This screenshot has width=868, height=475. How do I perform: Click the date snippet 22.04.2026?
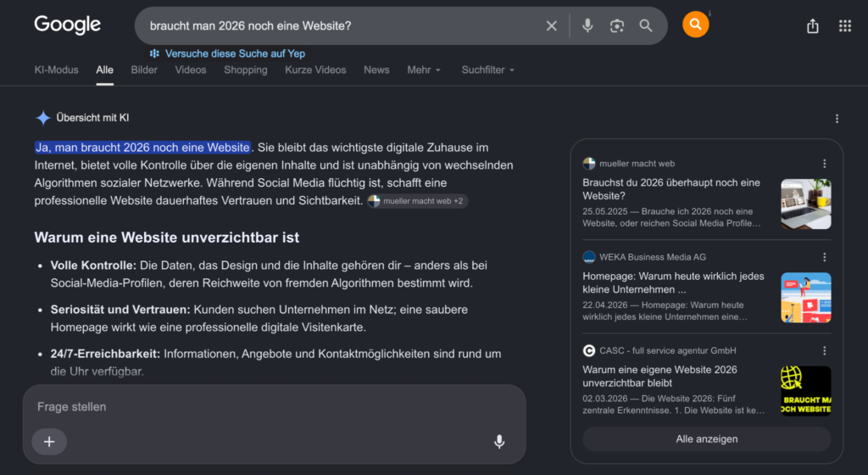click(x=605, y=305)
